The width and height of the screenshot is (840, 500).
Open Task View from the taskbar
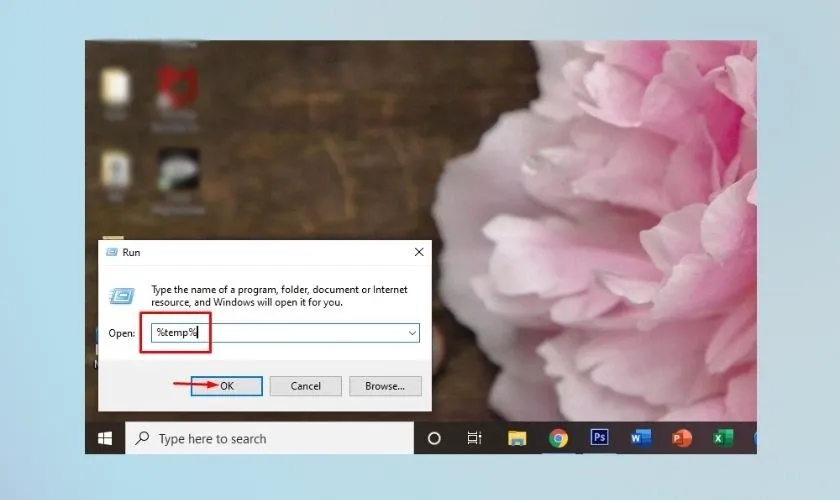475,438
